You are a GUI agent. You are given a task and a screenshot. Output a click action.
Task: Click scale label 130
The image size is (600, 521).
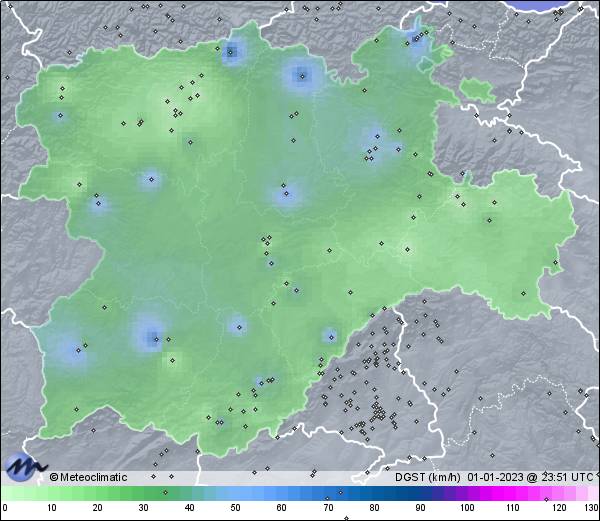click(x=592, y=508)
